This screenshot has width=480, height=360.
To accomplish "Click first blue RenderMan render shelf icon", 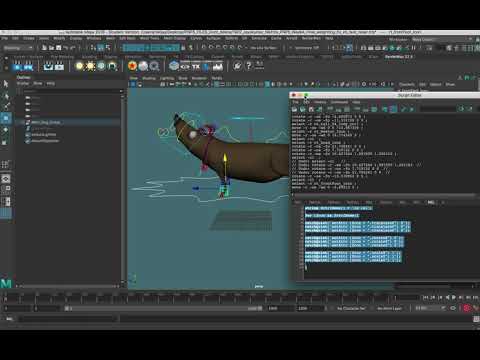I will (x=17, y=67).
